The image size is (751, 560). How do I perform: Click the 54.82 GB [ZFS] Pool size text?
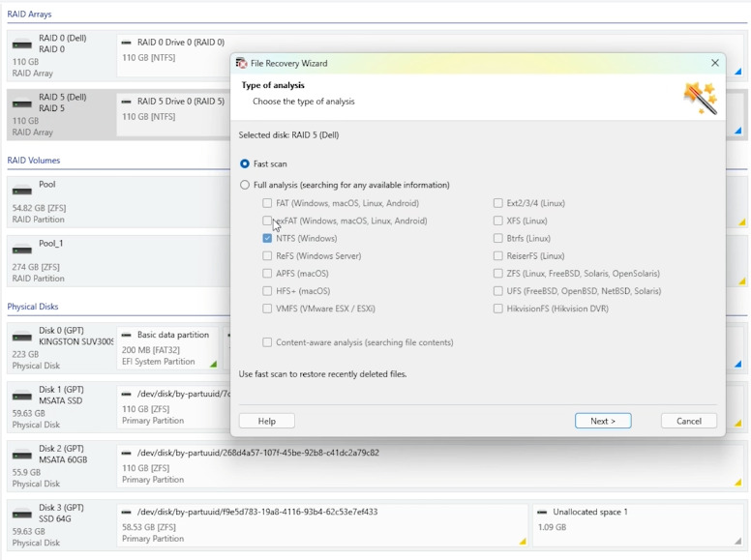coord(40,208)
